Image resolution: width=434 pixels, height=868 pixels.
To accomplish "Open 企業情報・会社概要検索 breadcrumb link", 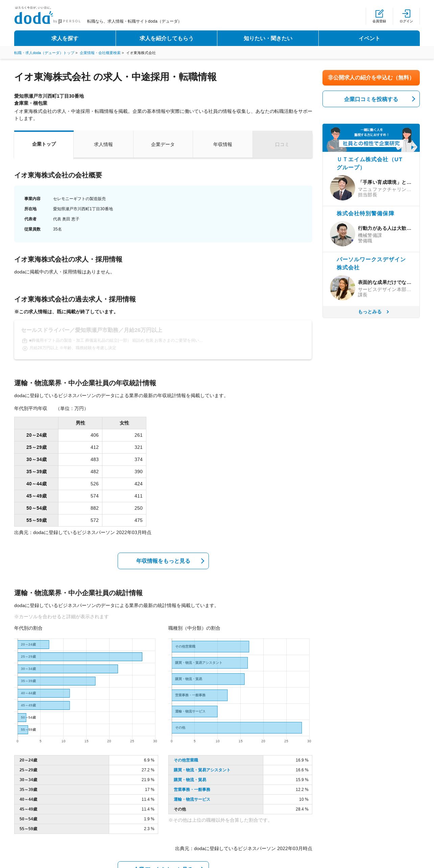I will 100,53.
